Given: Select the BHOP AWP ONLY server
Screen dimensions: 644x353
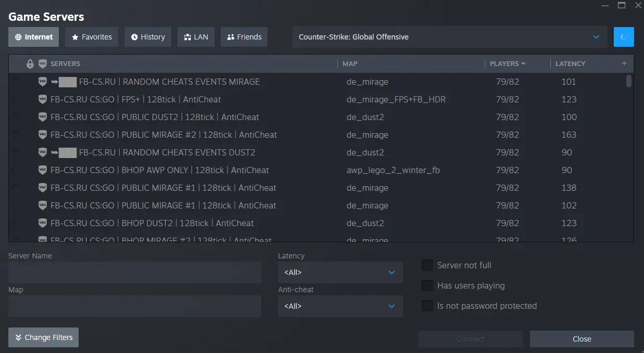Looking at the screenshot, I should point(317,170).
